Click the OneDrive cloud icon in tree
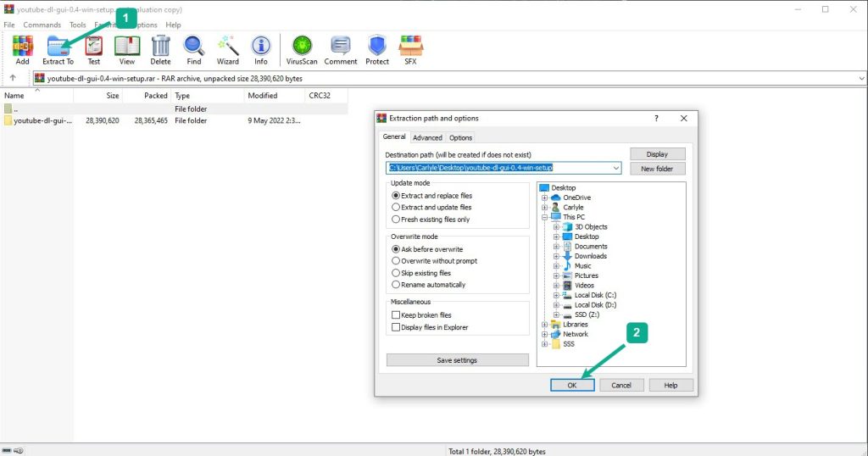This screenshot has width=868, height=456. (x=556, y=197)
